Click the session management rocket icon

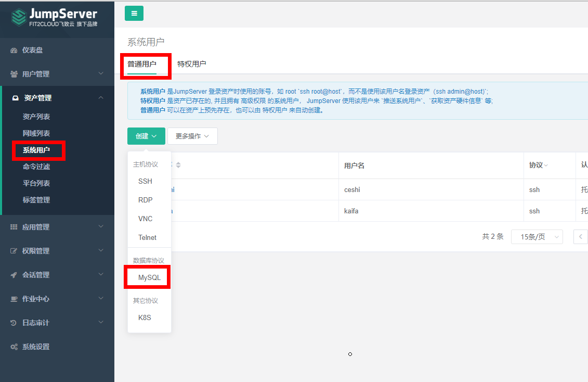pyautogui.click(x=14, y=275)
